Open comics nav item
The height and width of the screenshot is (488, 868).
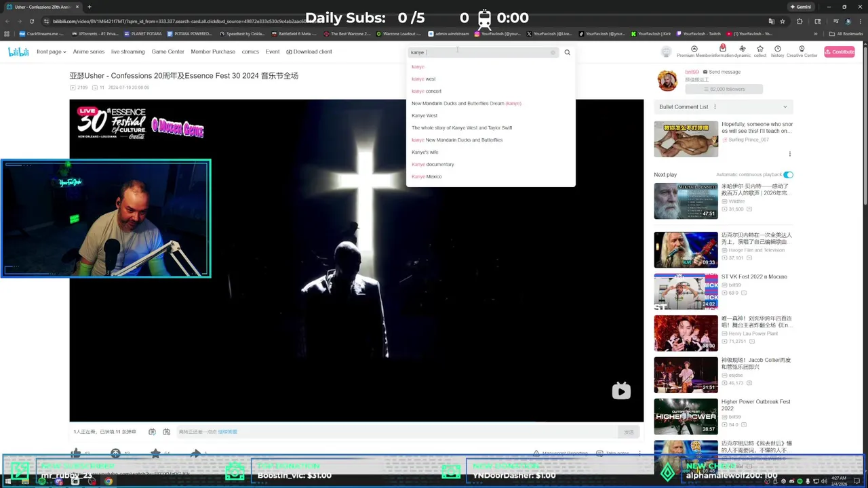(x=250, y=52)
